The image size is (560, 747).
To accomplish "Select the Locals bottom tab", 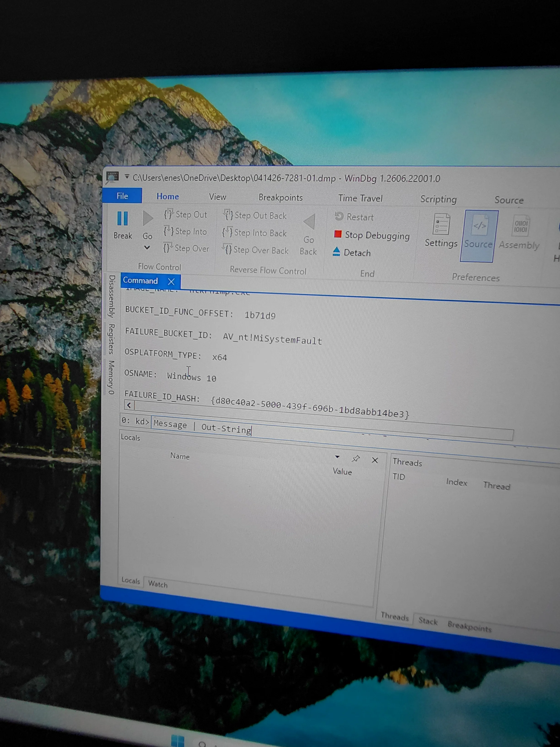I will [131, 581].
